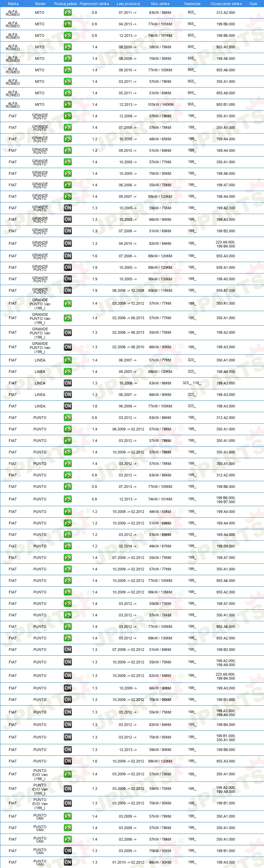264x868 pixels.
Task: Click petrol icon in Grande Punto 09.2010 row
Action: click(68, 150)
